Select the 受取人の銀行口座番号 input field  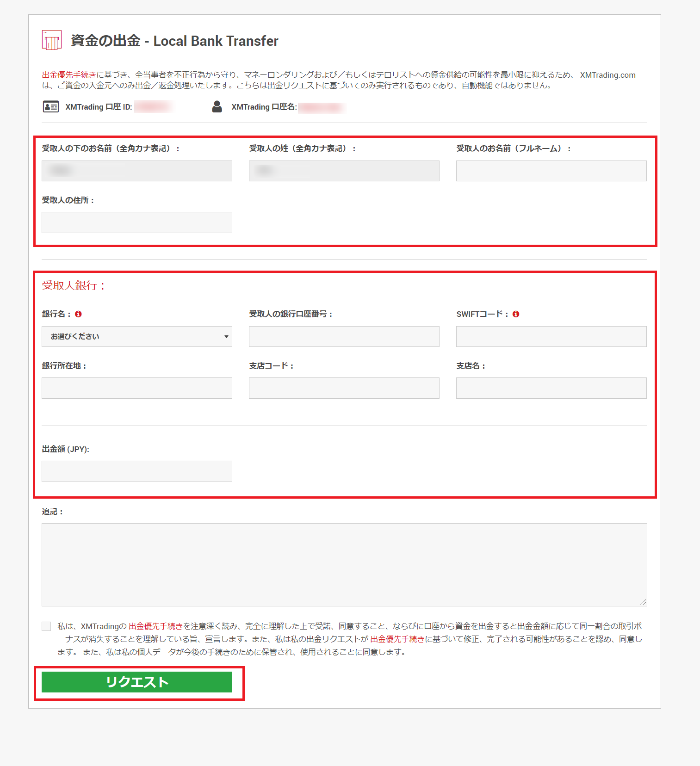coord(344,337)
